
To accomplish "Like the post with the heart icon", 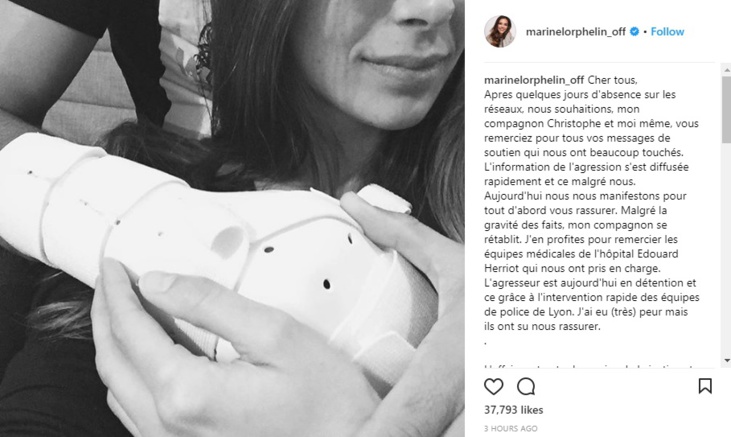I will (x=493, y=387).
